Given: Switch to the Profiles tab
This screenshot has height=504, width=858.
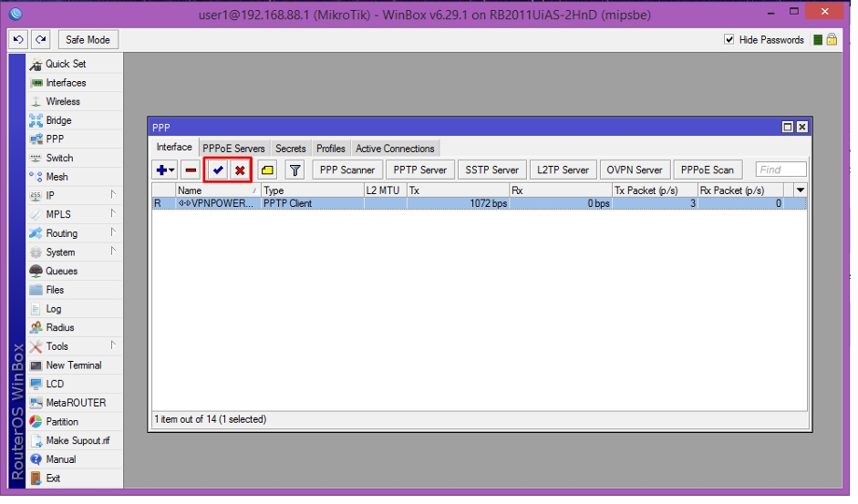Looking at the screenshot, I should 331,149.
